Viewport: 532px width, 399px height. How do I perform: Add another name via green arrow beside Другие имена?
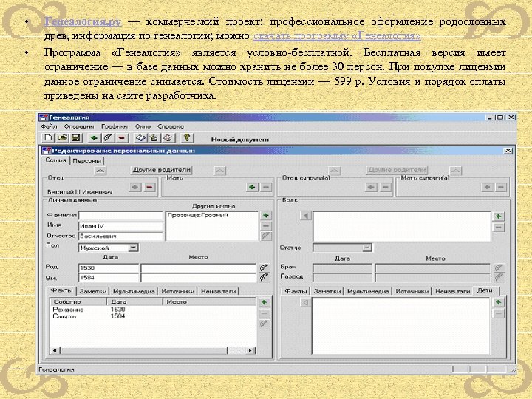(x=266, y=216)
